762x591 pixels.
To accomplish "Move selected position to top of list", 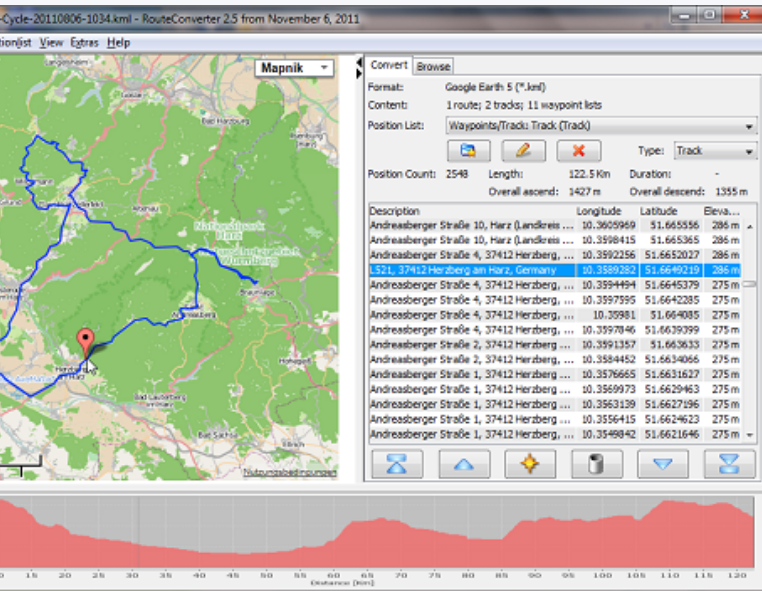I will 397,464.
